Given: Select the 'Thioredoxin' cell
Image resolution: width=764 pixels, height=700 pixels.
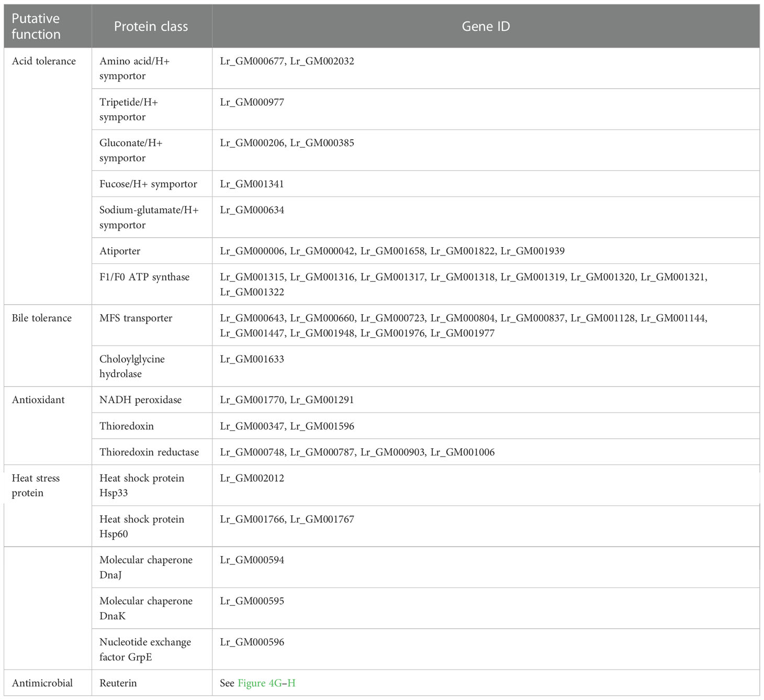Looking at the screenshot, I should [x=152, y=426].
